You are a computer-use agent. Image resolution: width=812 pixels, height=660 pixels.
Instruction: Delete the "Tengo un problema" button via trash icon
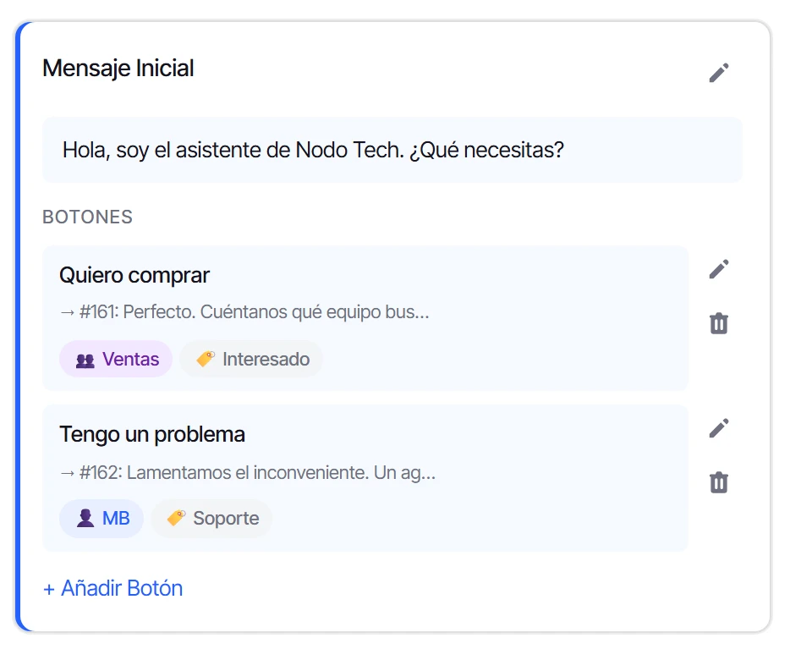[719, 483]
